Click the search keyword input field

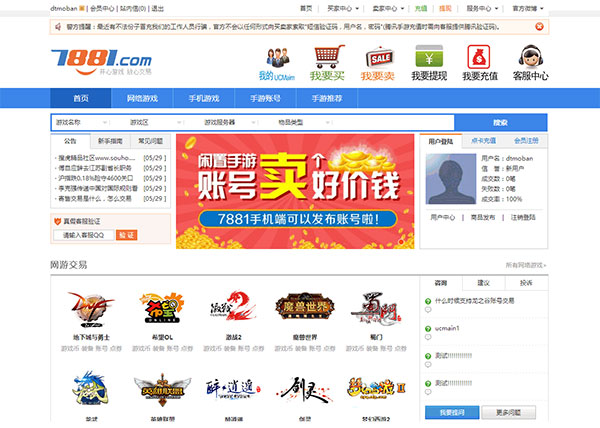(x=394, y=122)
